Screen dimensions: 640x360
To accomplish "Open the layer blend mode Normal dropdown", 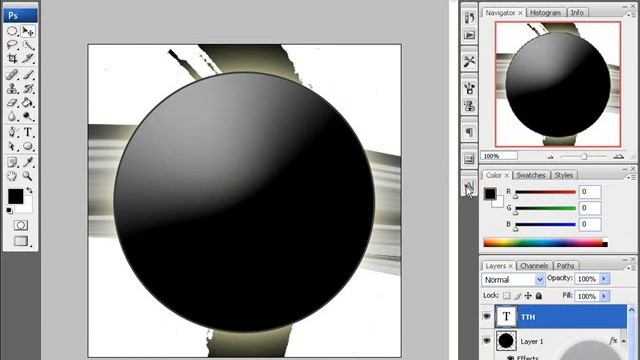I will tap(513, 280).
